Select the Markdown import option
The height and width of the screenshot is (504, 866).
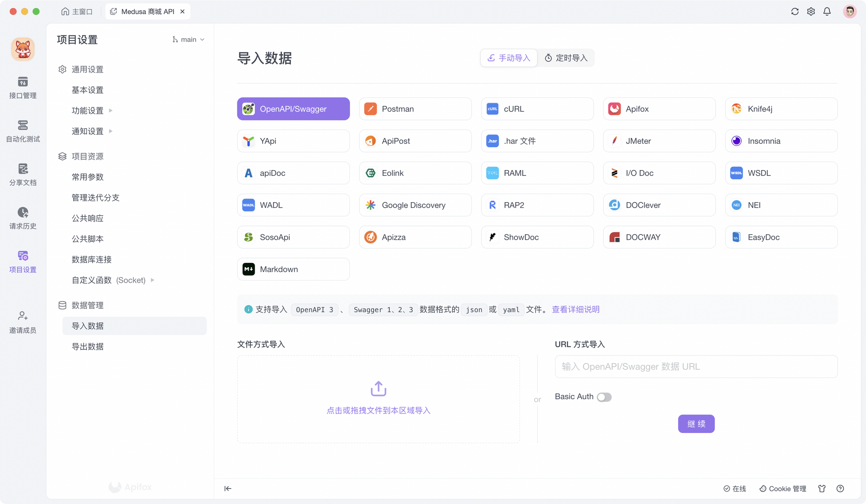point(293,268)
